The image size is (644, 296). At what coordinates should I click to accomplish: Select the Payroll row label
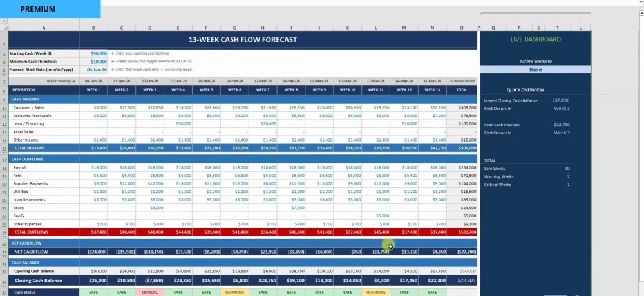click(x=44, y=167)
